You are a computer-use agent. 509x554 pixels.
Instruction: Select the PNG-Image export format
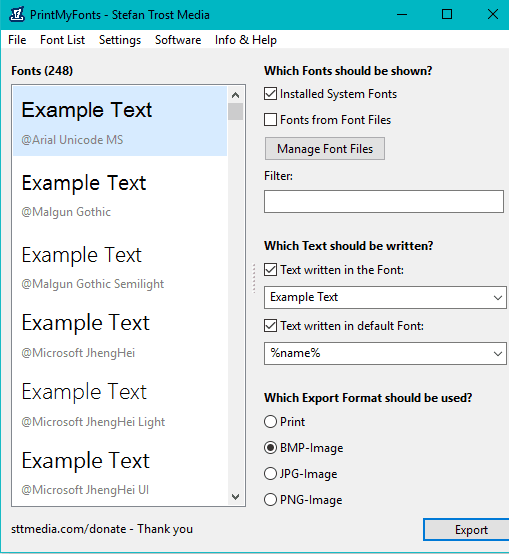pyautogui.click(x=270, y=500)
